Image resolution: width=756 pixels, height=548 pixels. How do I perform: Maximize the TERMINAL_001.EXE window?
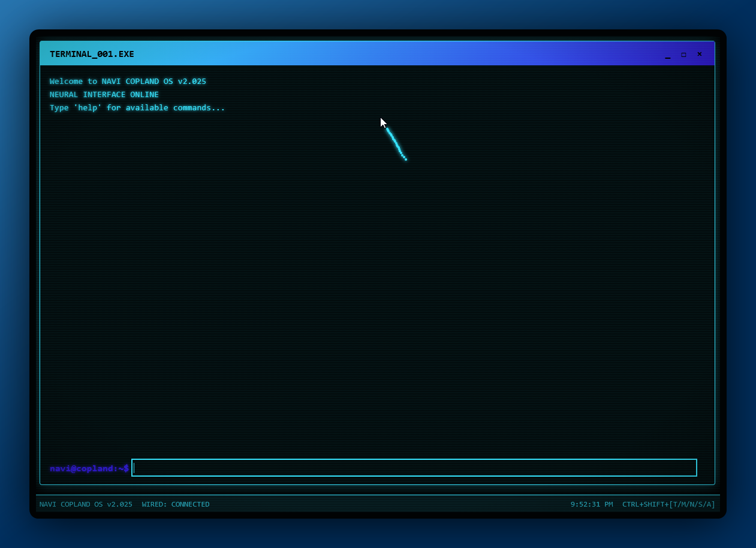pos(683,55)
